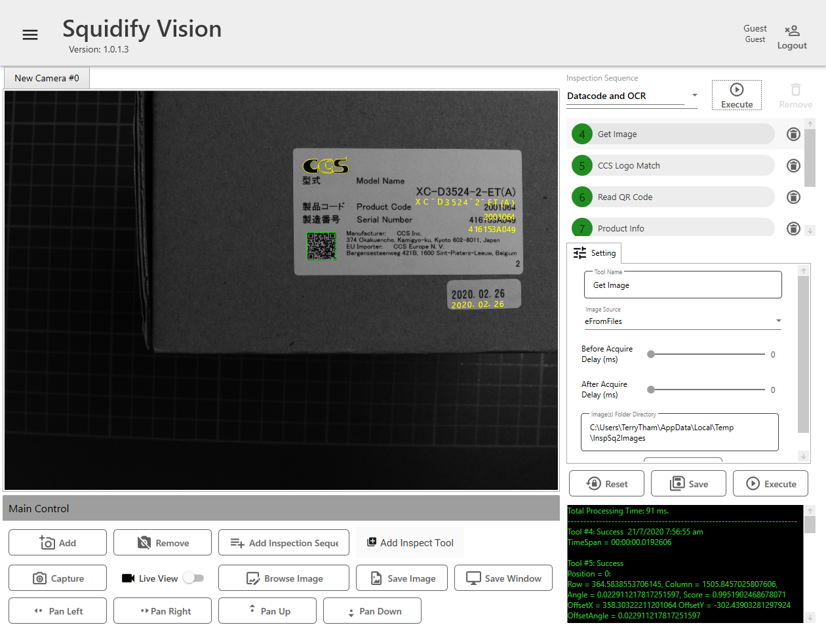826x644 pixels.
Task: Open the hamburger navigation menu
Action: (30, 35)
